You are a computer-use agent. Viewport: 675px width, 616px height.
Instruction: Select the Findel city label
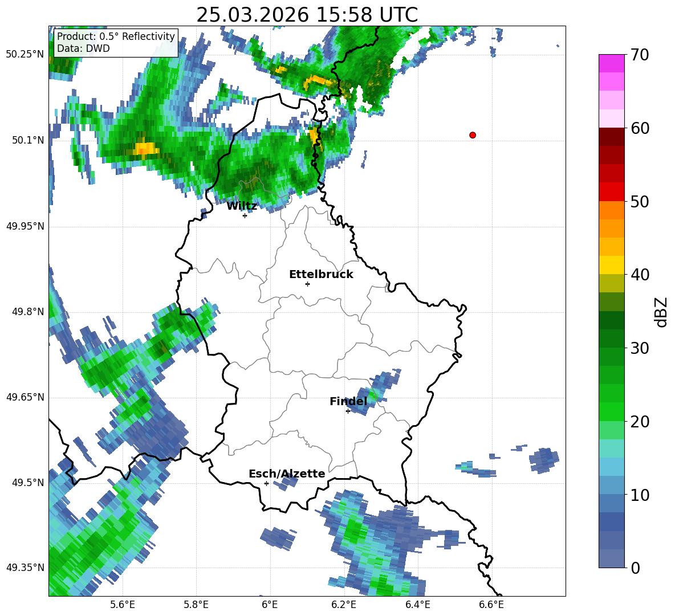348,401
